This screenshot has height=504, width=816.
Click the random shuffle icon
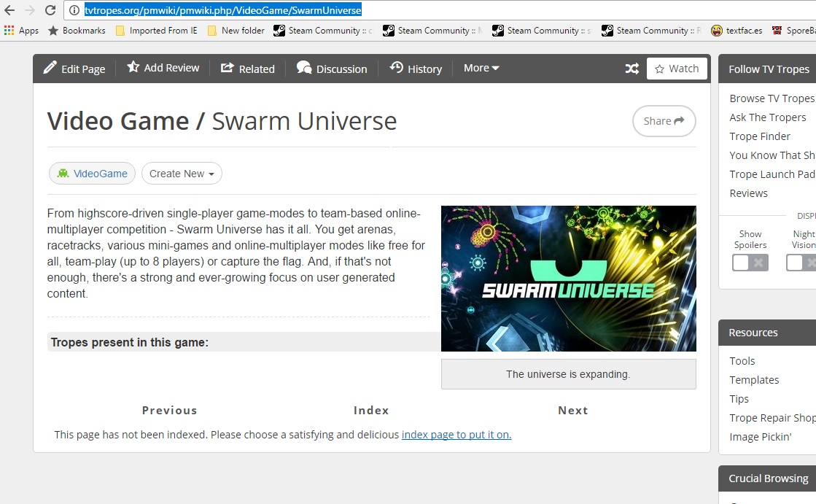coord(632,69)
